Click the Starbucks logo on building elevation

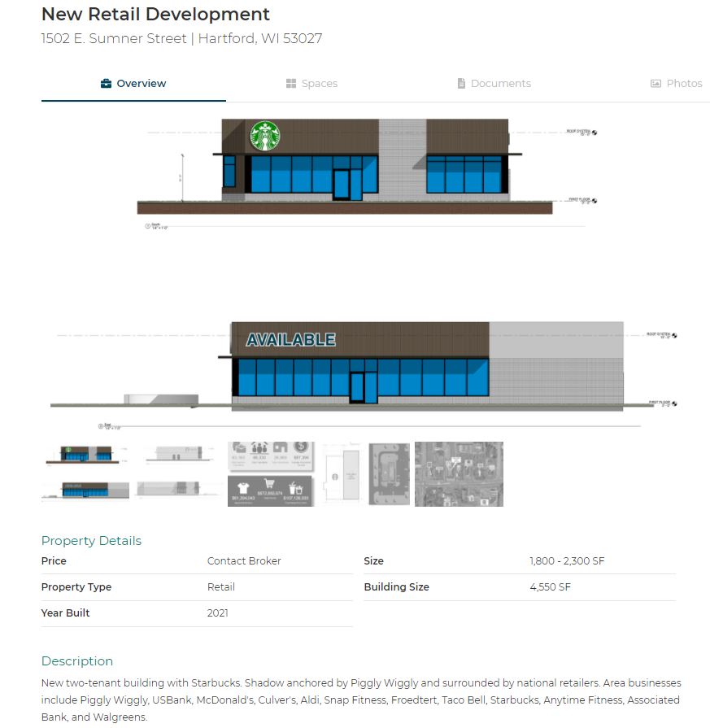pos(264,136)
